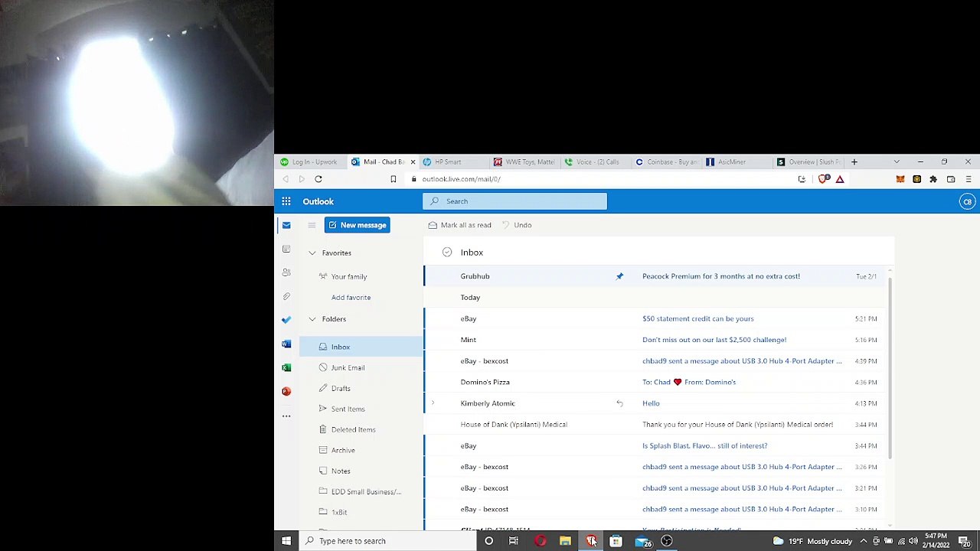Show more apps via the ellipsis icon

(x=286, y=416)
